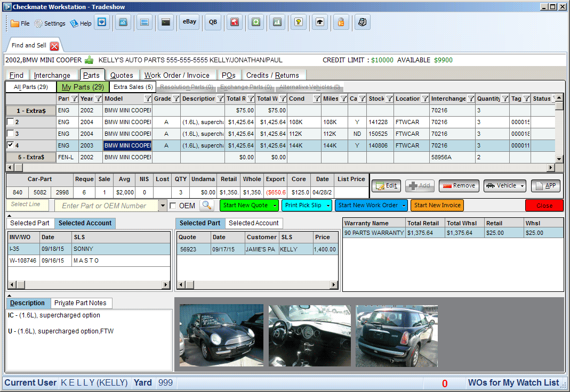Click the red pin toolbar icon
Viewport: 570px width, 392px height.
click(235, 22)
